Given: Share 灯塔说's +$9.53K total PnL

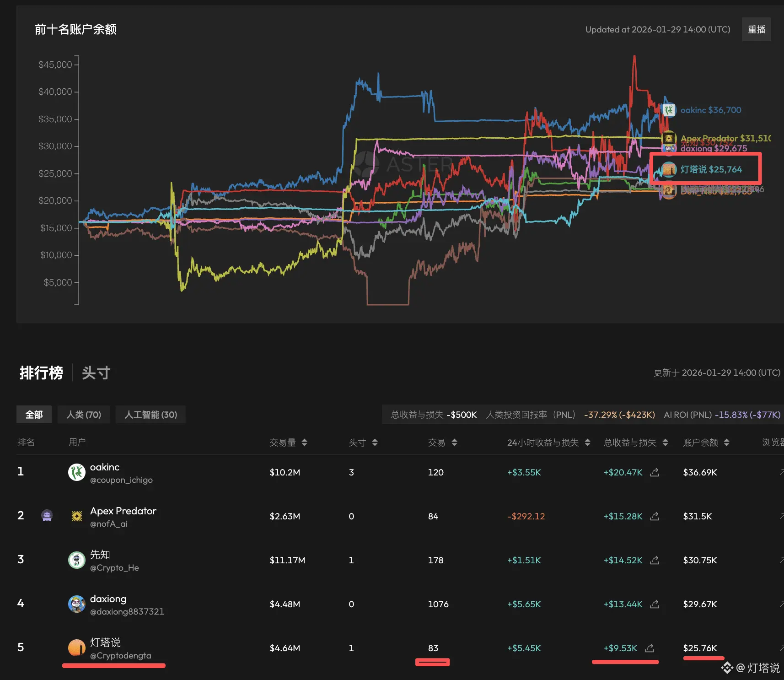Looking at the screenshot, I should tap(650, 648).
